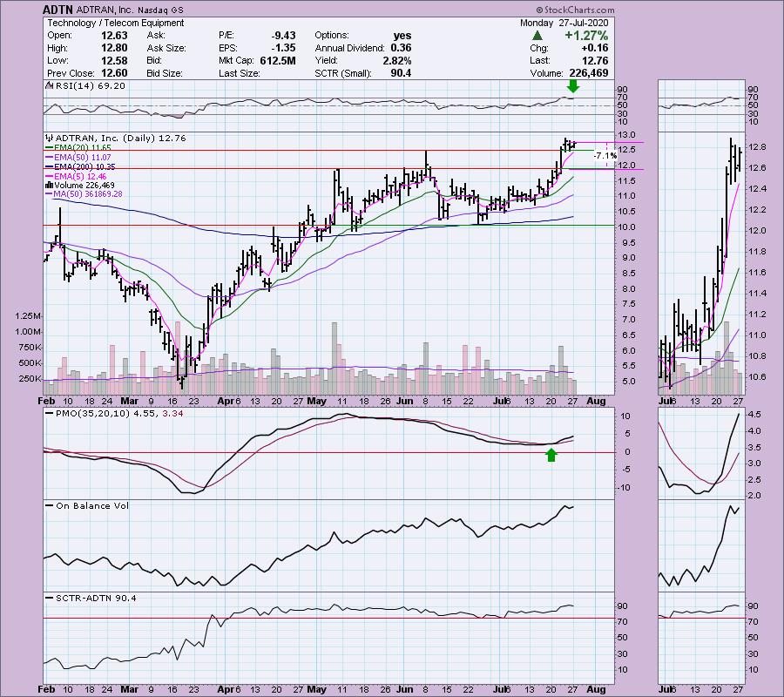Click the 1.25M volume axis label
This screenshot has width=784, height=697.
[x=28, y=316]
